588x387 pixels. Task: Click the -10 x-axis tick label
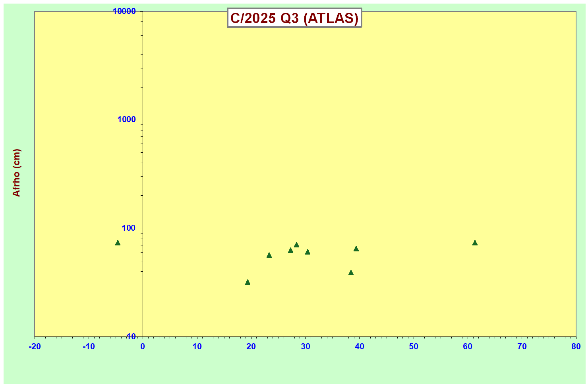[89, 346]
